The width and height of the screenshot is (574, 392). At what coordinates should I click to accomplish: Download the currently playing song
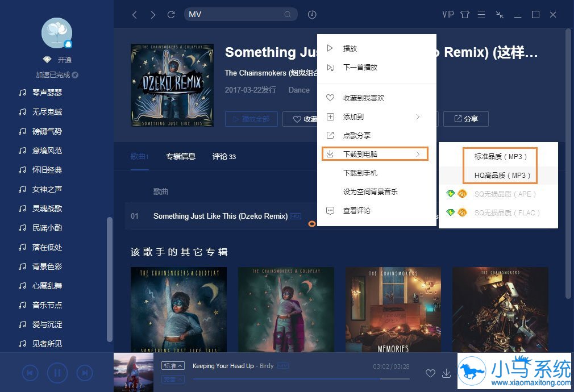tap(446, 373)
